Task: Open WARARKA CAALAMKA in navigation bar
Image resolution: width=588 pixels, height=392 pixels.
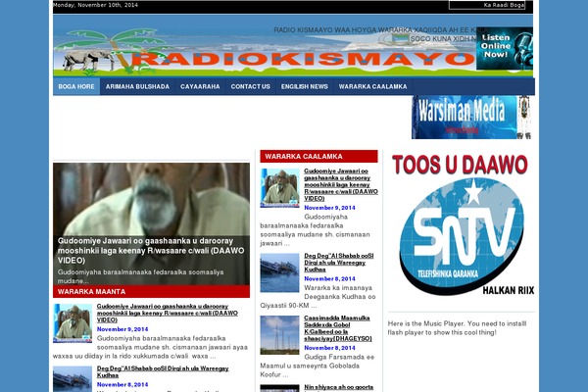Action: click(x=372, y=86)
